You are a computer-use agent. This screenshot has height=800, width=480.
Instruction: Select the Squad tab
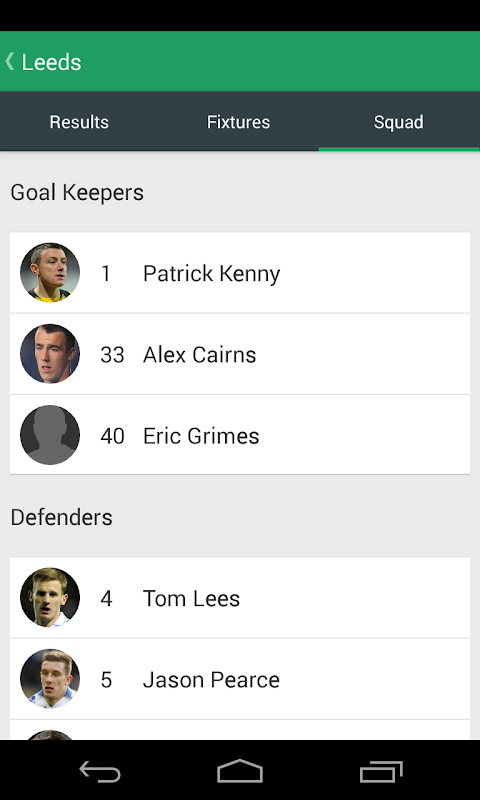click(x=399, y=122)
